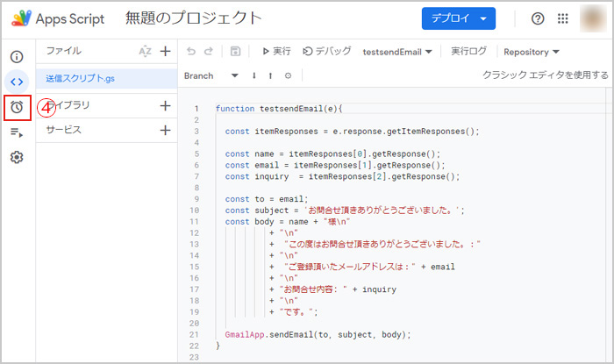Click the const name code line

click(x=332, y=153)
